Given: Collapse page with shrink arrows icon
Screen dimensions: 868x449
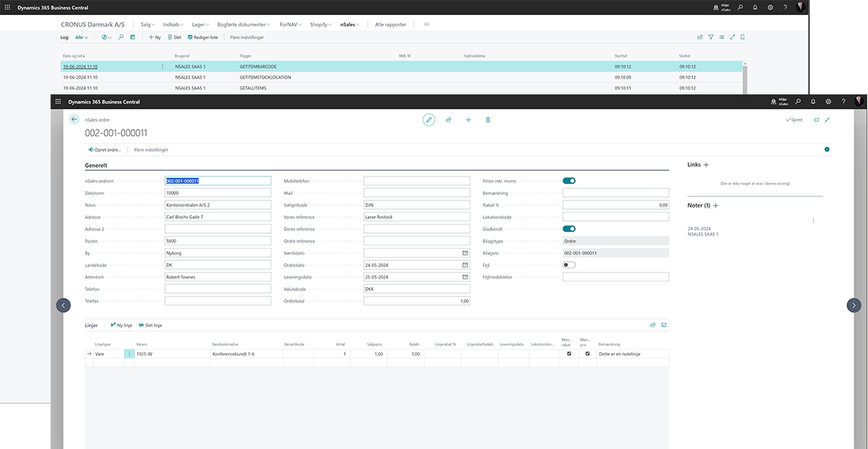Looking at the screenshot, I should tap(828, 120).
